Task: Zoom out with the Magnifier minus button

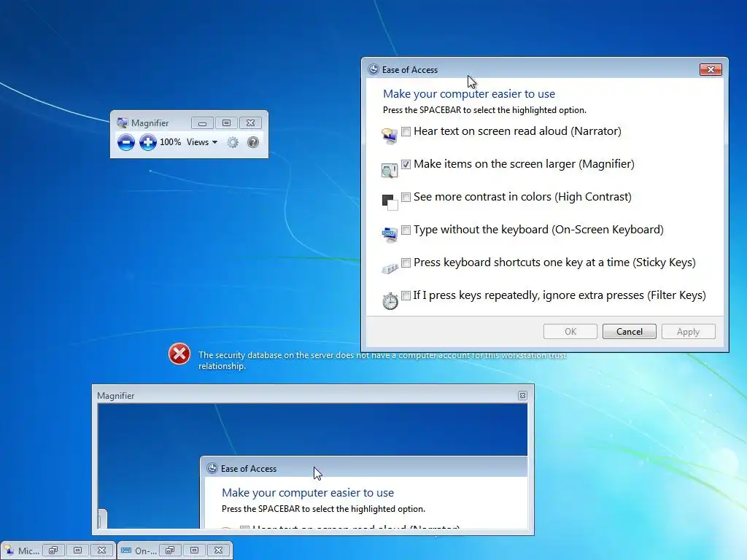Action: pos(125,142)
